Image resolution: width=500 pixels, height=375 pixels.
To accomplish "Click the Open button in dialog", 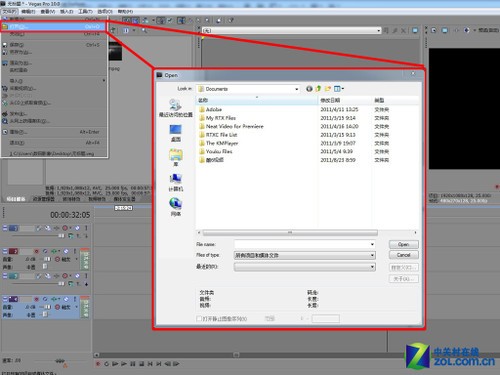I will pyautogui.click(x=403, y=244).
